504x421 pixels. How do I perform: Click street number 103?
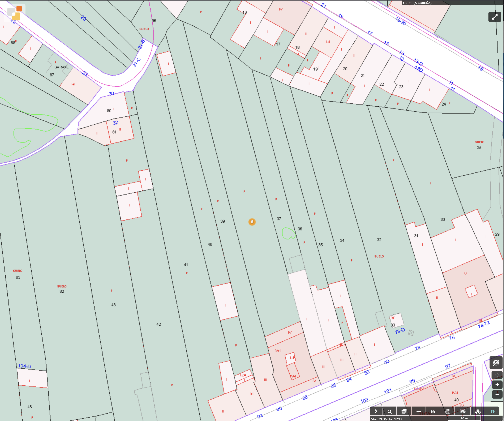pyautogui.click(x=364, y=400)
